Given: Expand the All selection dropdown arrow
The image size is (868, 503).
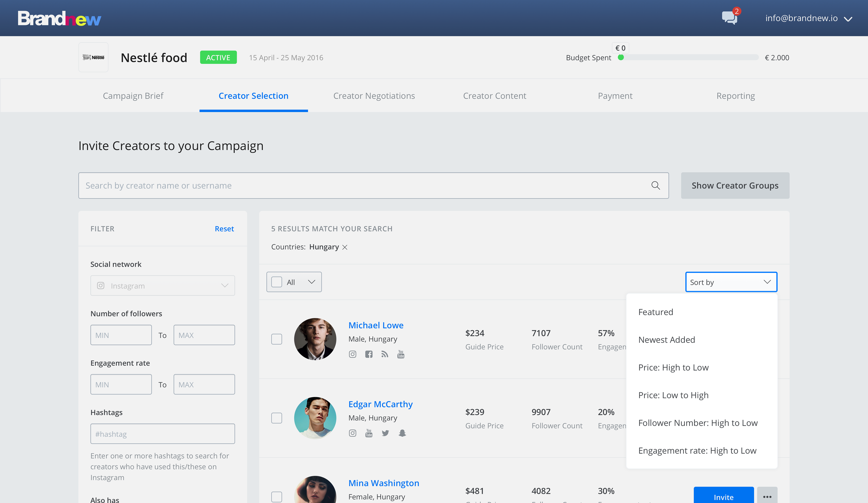Looking at the screenshot, I should pos(312,282).
